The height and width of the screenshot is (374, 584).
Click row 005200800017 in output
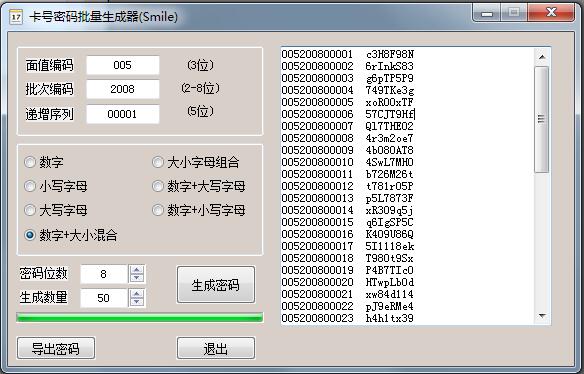tap(347, 246)
